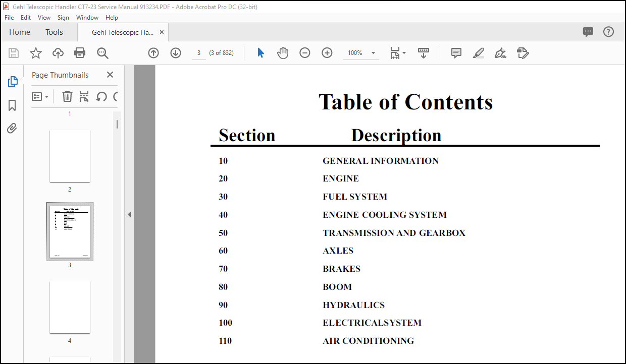The width and height of the screenshot is (626, 364).
Task: Open the Edit menu
Action: (26, 17)
